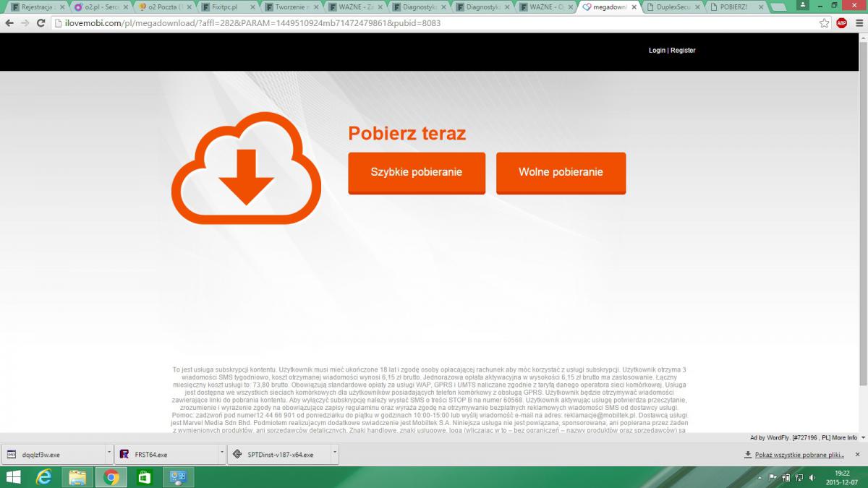Launch Internet Explorer from the taskbar

pos(45,477)
